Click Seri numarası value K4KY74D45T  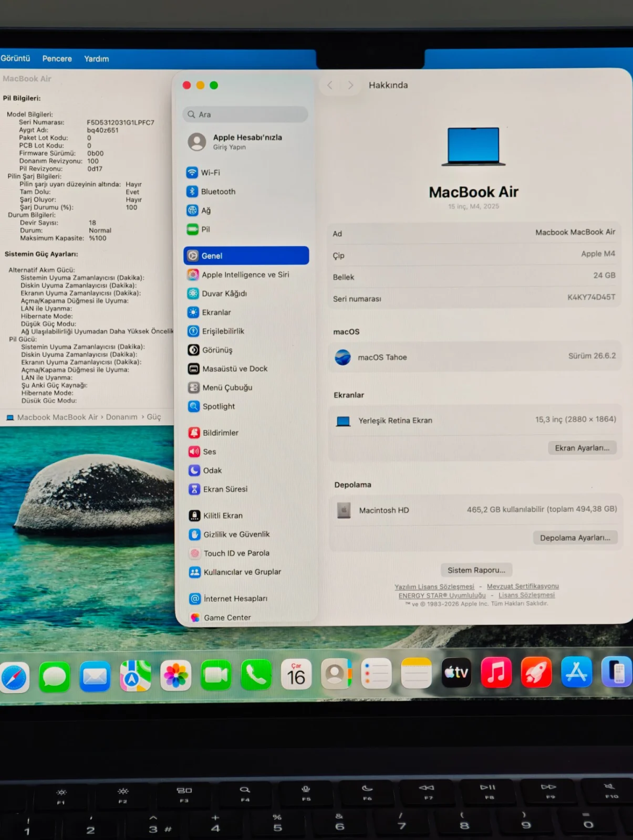pos(591,297)
